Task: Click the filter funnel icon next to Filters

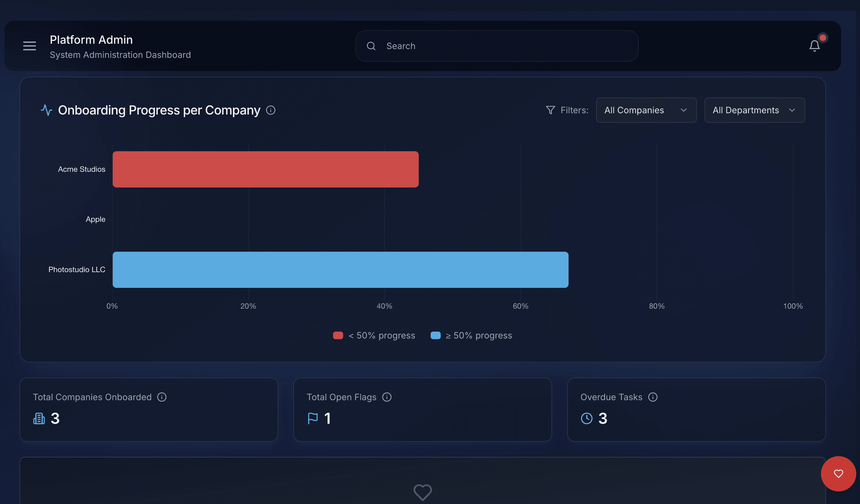Action: click(550, 110)
